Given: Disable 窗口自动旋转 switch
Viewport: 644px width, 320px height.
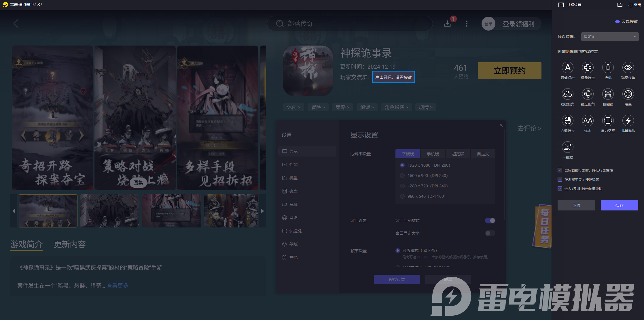Looking at the screenshot, I should pyautogui.click(x=490, y=220).
